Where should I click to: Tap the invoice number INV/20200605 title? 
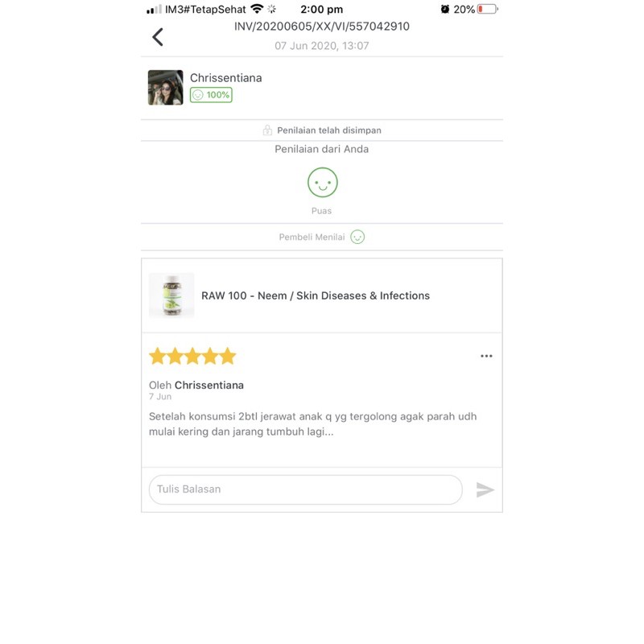tap(321, 27)
